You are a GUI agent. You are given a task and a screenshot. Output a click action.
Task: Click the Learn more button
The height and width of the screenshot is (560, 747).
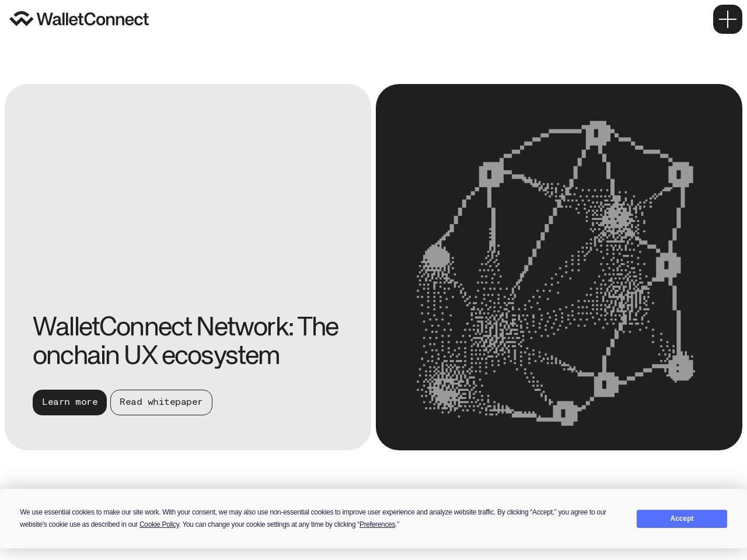click(x=69, y=402)
